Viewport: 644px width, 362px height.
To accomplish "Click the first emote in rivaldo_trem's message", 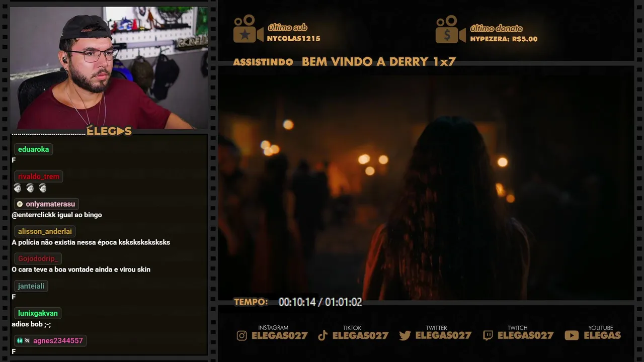I will [x=18, y=188].
